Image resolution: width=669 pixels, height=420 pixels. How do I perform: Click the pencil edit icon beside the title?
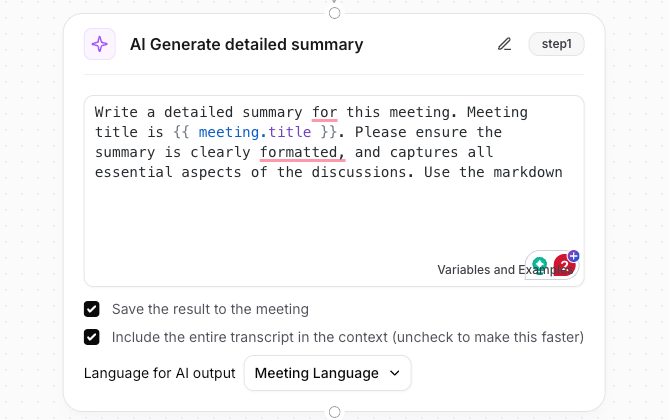point(505,44)
